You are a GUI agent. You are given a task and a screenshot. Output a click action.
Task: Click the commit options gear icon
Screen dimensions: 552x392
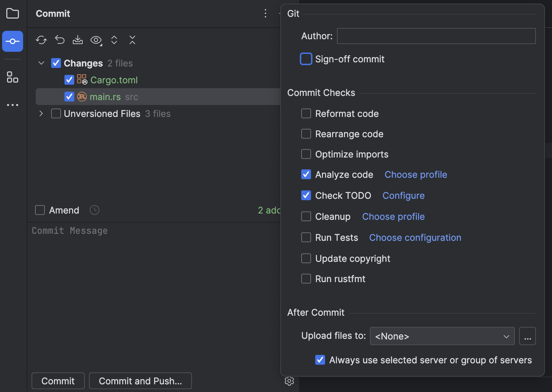click(x=289, y=381)
